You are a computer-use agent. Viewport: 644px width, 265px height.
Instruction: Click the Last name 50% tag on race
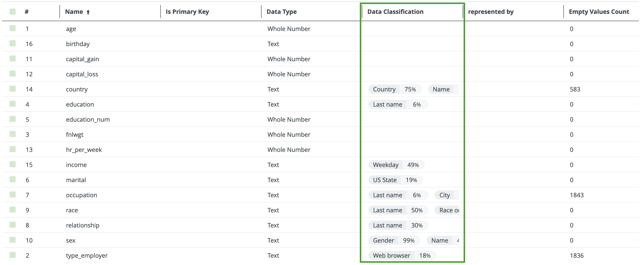pos(398,210)
